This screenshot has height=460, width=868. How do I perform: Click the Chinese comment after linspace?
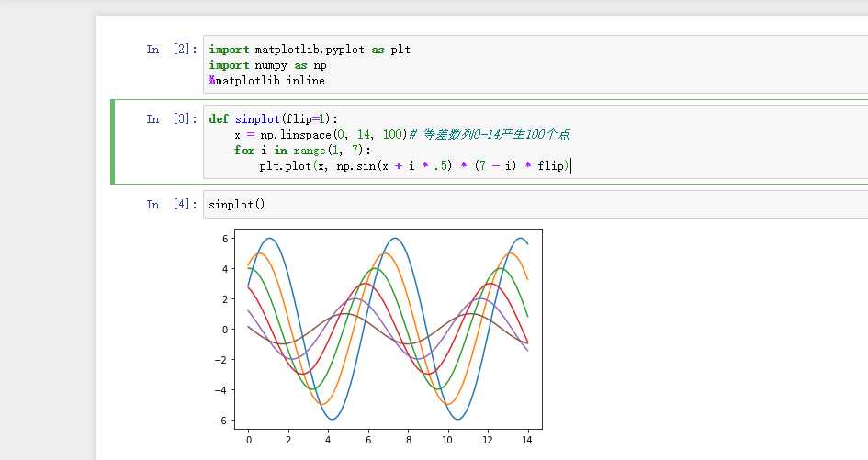pos(490,135)
